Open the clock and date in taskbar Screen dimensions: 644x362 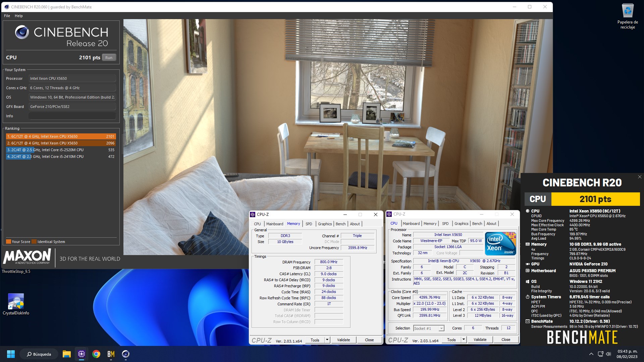627,354
